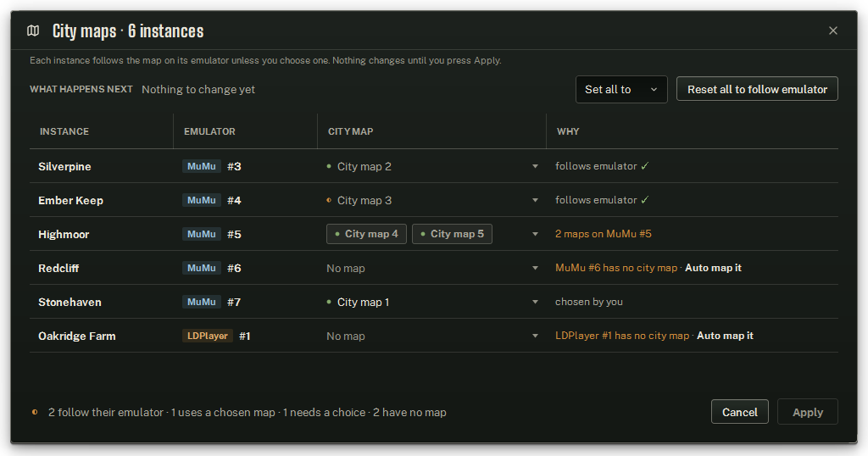Viewport: 868px width, 456px height.
Task: Click the MuMu badge in Redcliff row
Action: tap(202, 268)
